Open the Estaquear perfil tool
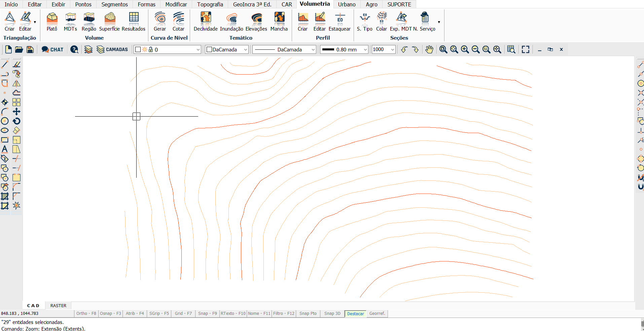Screen dimensions: 644x331 click(x=339, y=21)
